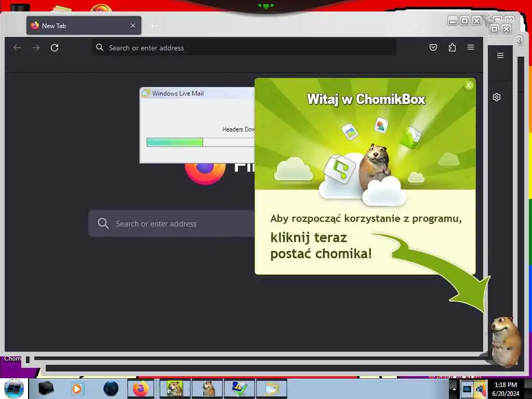The width and height of the screenshot is (532, 399).
Task: Click the Firefox address bar field
Action: click(244, 47)
